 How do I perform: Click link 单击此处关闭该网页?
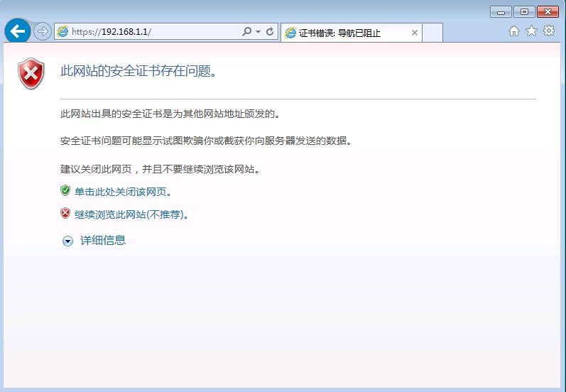pyautogui.click(x=123, y=192)
